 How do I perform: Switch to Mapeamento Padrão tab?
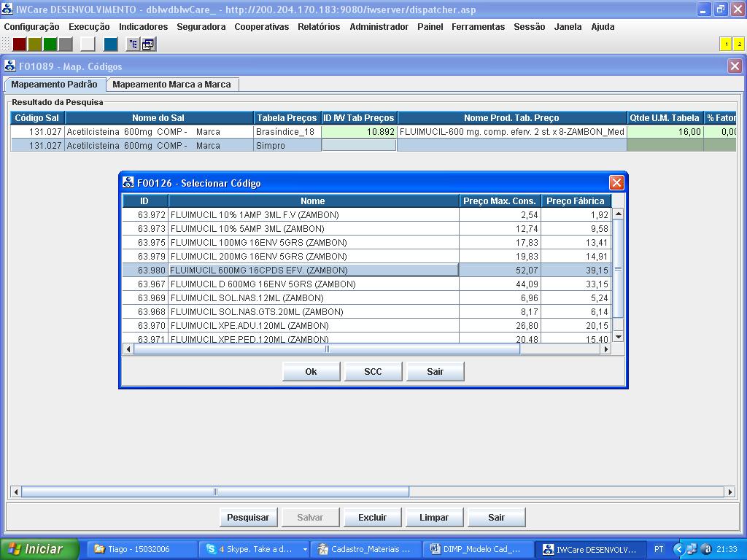(x=54, y=85)
